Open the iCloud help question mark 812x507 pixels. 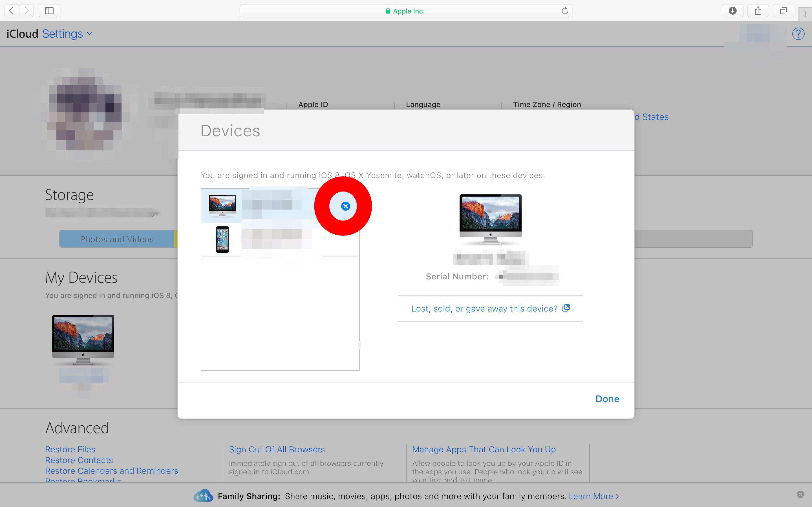tap(798, 34)
